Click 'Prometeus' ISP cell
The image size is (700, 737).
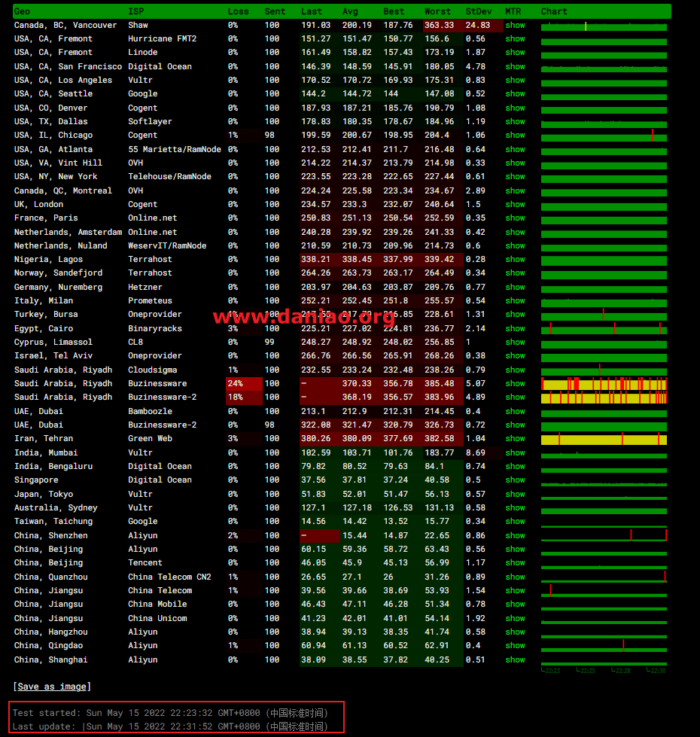[150, 301]
